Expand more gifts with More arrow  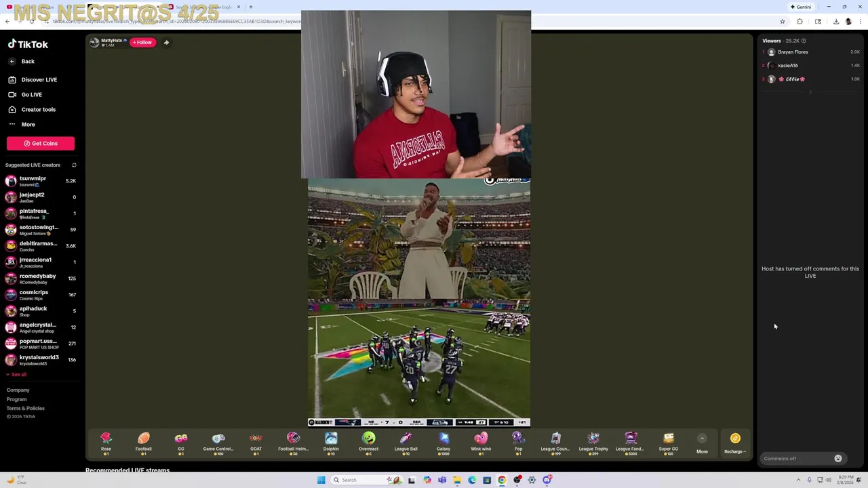(x=702, y=443)
